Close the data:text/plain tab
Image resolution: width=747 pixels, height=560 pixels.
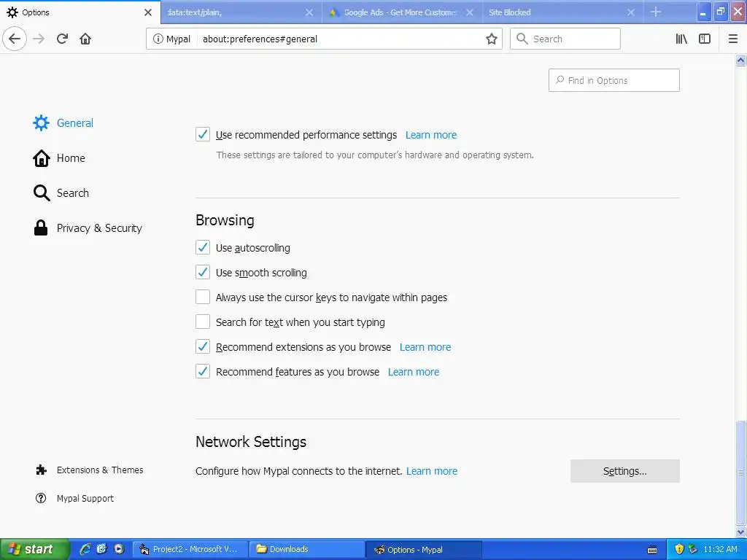pos(309,12)
